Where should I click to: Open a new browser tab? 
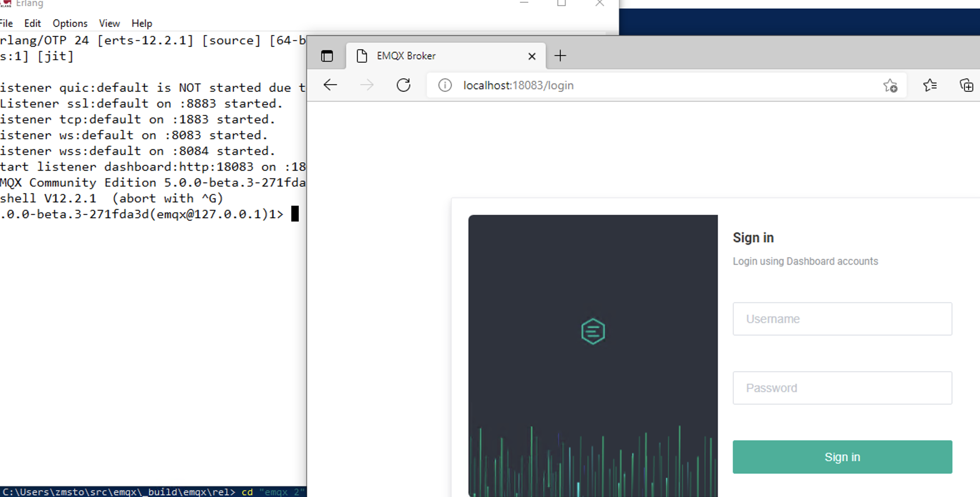pyautogui.click(x=560, y=56)
